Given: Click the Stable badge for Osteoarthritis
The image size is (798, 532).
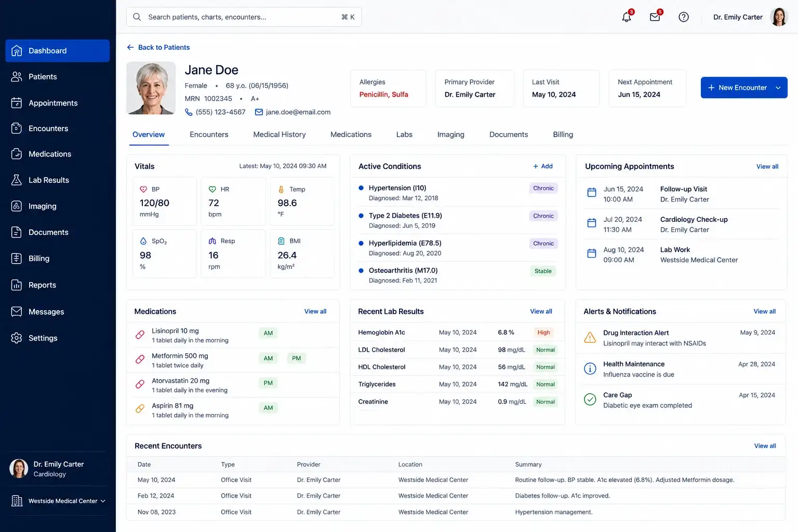Looking at the screenshot, I should point(543,271).
